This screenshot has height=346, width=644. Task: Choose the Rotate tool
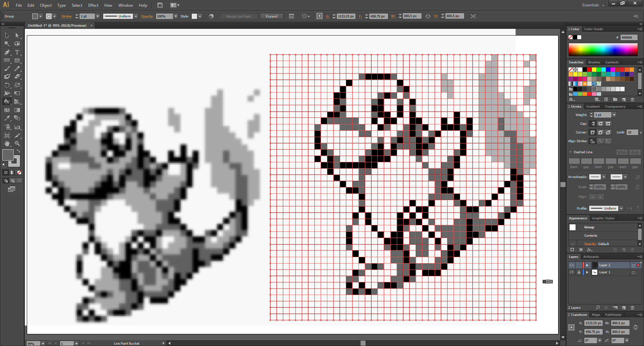pyautogui.click(x=7, y=85)
